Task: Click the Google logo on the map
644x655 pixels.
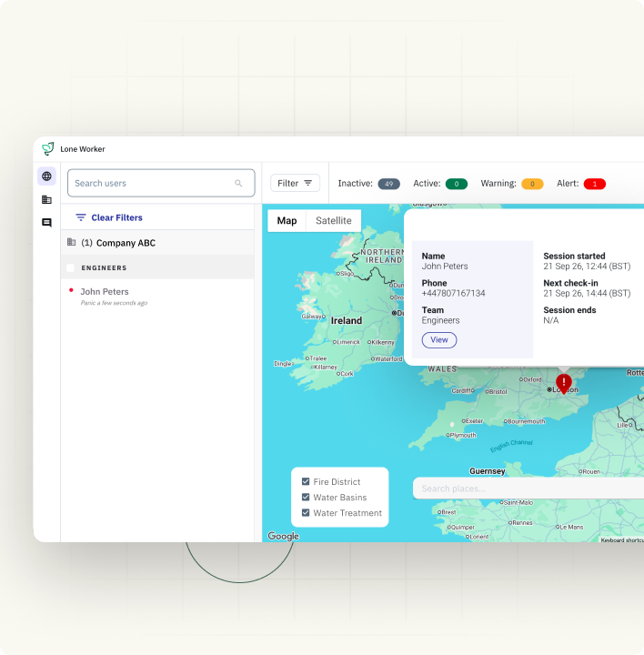Action: tap(283, 536)
